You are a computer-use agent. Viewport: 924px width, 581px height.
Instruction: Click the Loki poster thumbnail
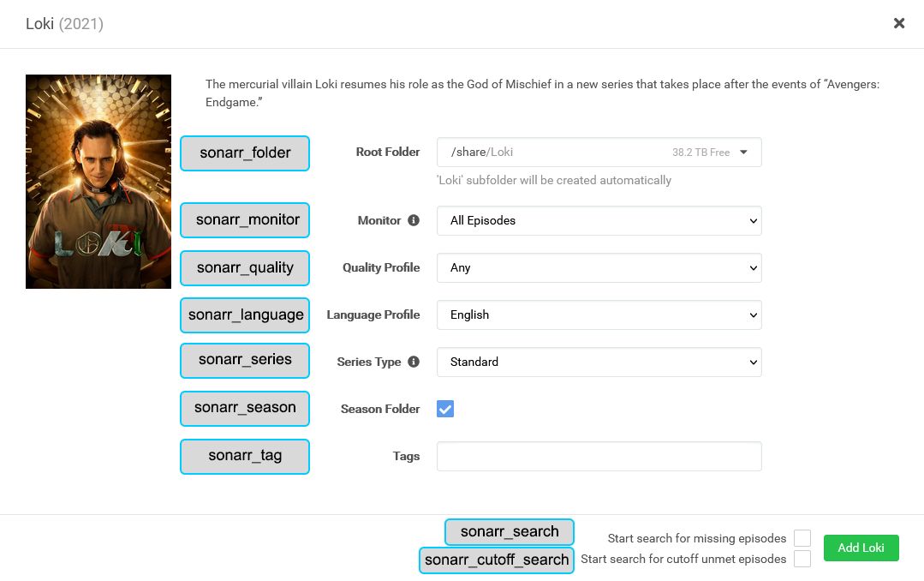tap(98, 182)
